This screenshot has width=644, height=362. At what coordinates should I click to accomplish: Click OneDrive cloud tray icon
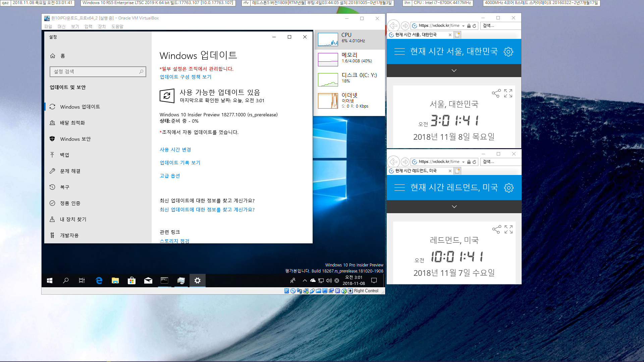coord(313,281)
